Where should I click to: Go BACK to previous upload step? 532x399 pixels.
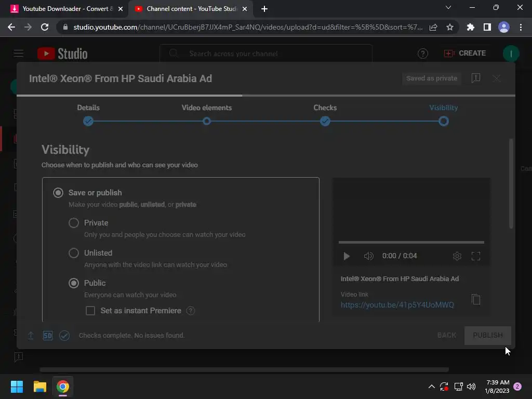click(x=446, y=335)
